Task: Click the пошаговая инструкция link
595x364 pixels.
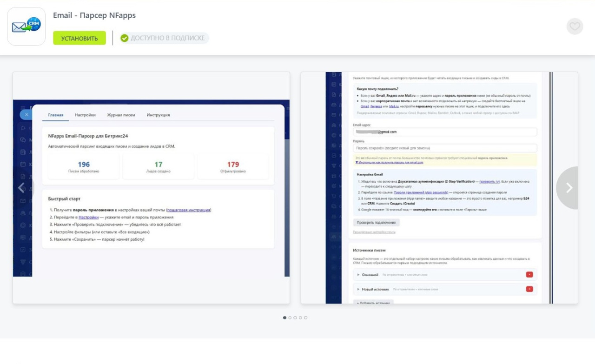Action: [188, 210]
